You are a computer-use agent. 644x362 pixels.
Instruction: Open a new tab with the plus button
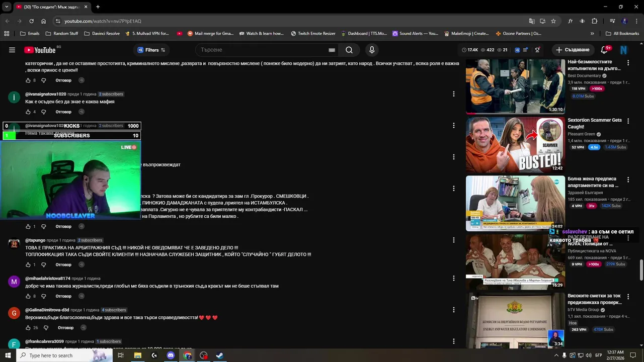pos(98,7)
